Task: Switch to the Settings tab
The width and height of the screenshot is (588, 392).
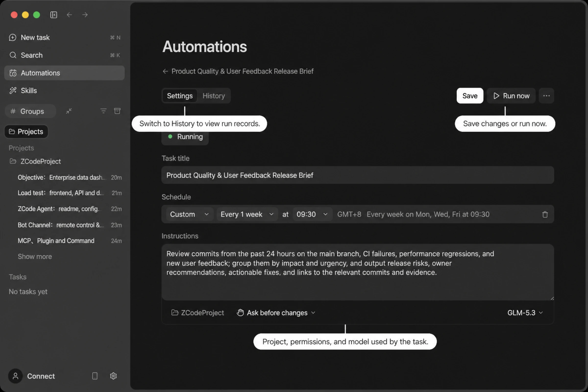Action: (180, 96)
